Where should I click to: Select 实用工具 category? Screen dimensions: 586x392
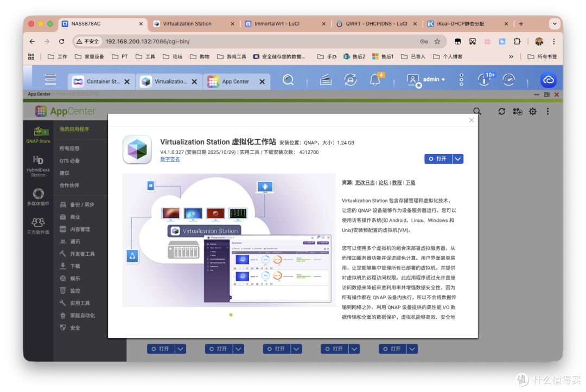tap(75, 303)
